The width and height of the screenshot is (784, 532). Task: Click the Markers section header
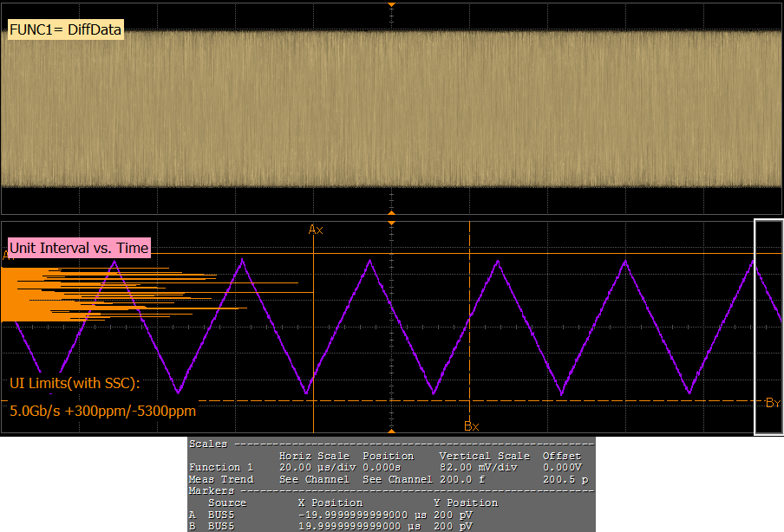[x=211, y=490]
